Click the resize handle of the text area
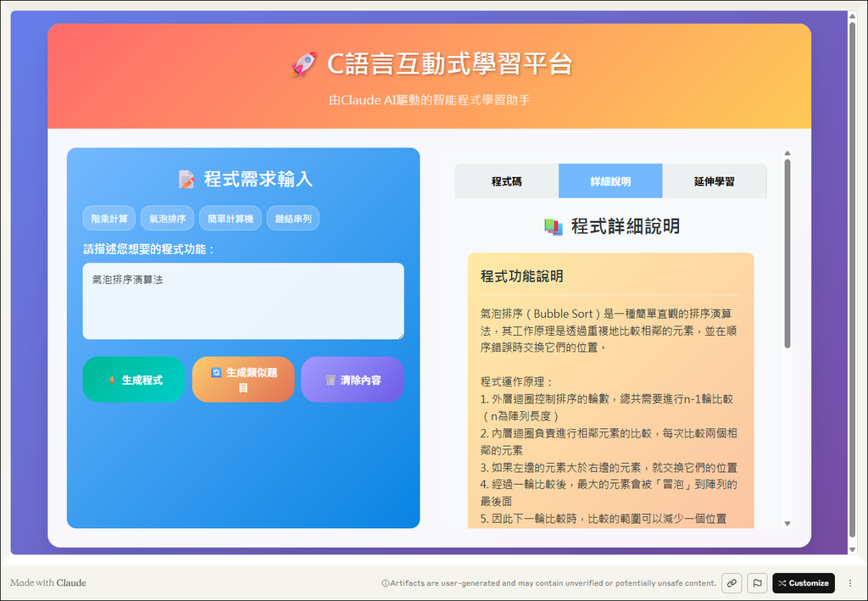The height and width of the screenshot is (601, 868). (400, 336)
